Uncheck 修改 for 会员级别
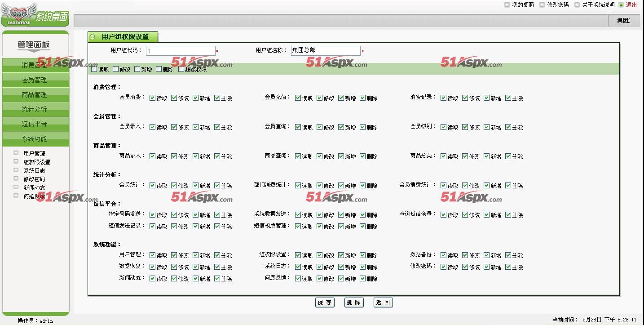644x325 pixels. (x=465, y=127)
